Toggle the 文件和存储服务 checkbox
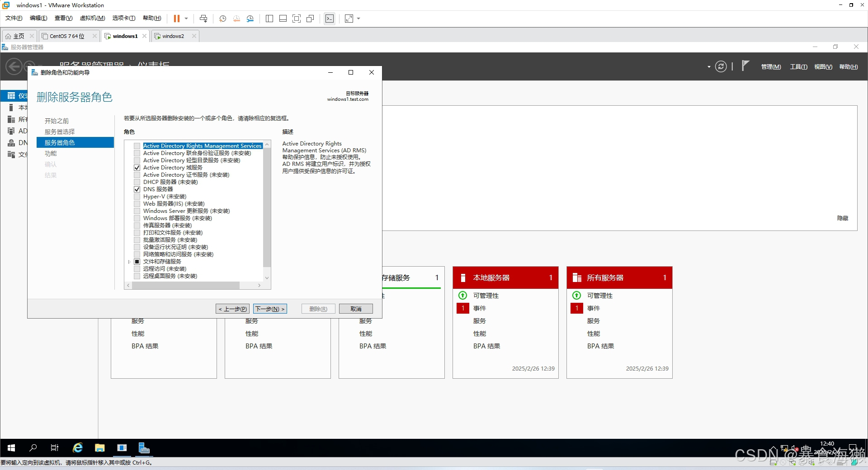 pos(137,262)
